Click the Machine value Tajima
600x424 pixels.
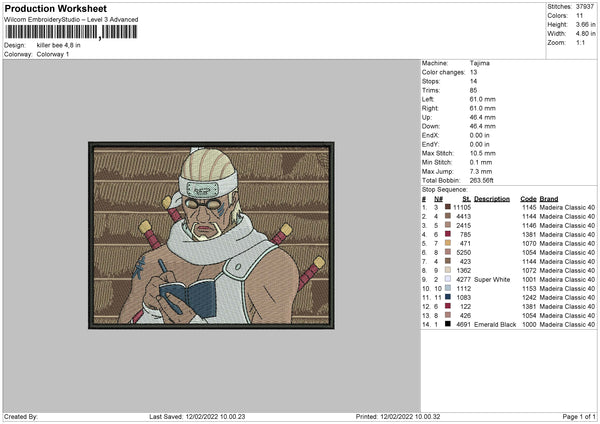pyautogui.click(x=481, y=64)
